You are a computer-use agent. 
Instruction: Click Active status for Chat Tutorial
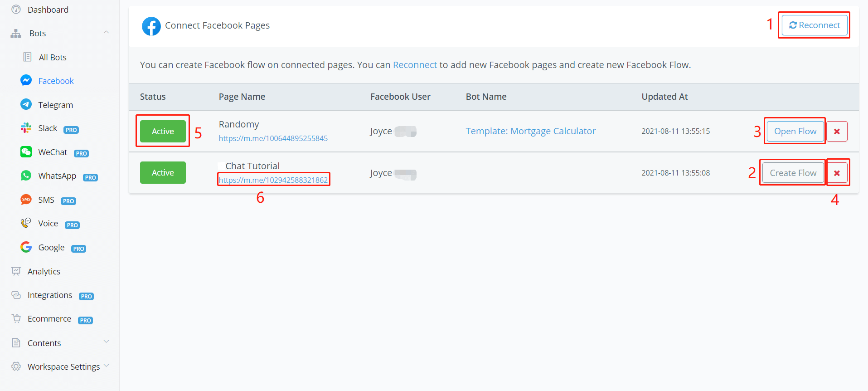[163, 172]
